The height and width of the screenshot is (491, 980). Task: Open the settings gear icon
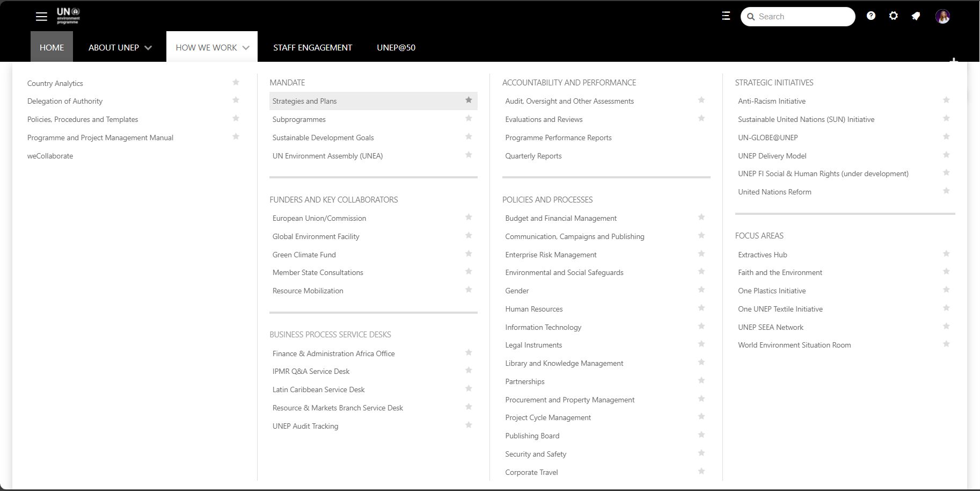pyautogui.click(x=894, y=16)
